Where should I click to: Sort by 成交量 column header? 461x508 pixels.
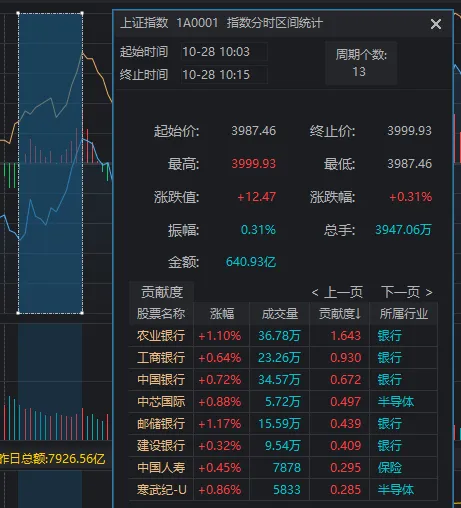coord(280,314)
